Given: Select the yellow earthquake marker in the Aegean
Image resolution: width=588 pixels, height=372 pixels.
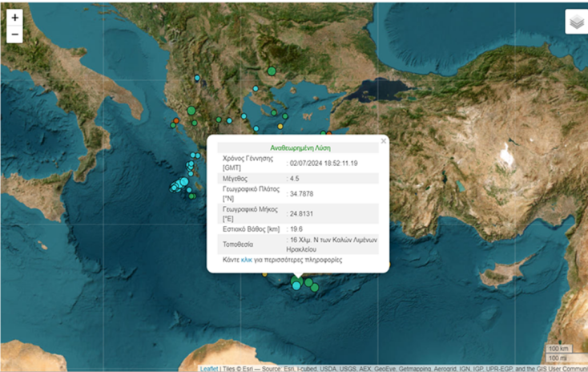Looking at the screenshot, I should pyautogui.click(x=280, y=127).
